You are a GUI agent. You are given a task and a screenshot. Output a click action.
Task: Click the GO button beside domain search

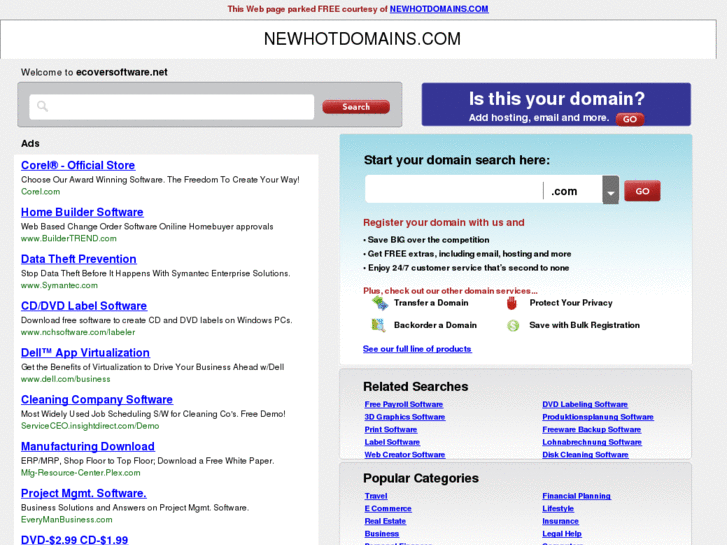pyautogui.click(x=642, y=191)
